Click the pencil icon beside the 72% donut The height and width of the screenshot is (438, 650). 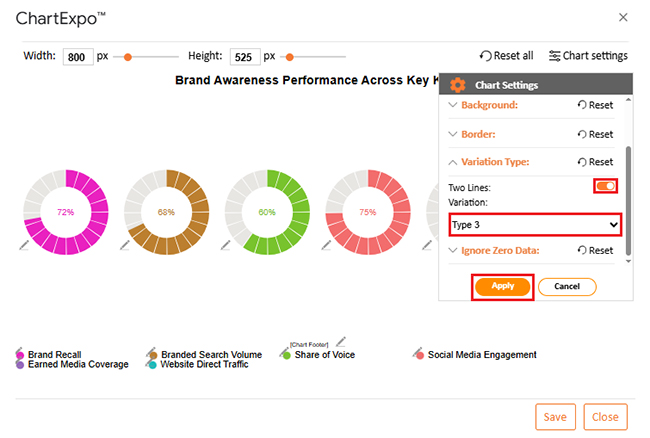(24, 245)
